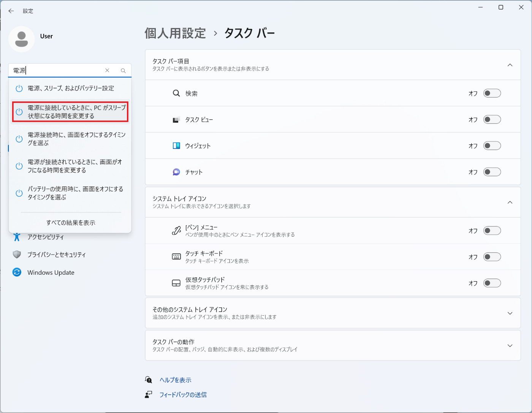
Task: Click the feedback icon beside フィードバックの送信
Action: (149, 395)
